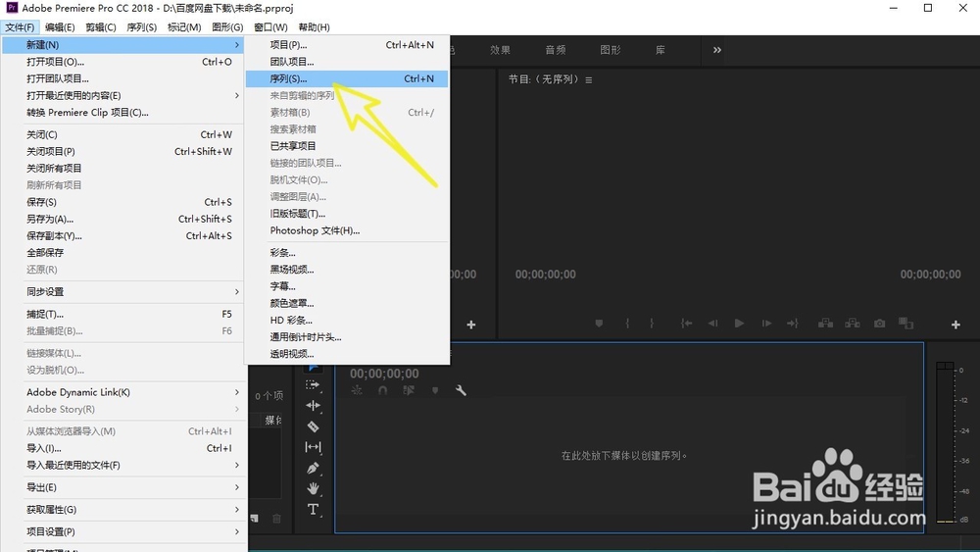Expand the 获取属性(G) submenu

tap(237, 510)
